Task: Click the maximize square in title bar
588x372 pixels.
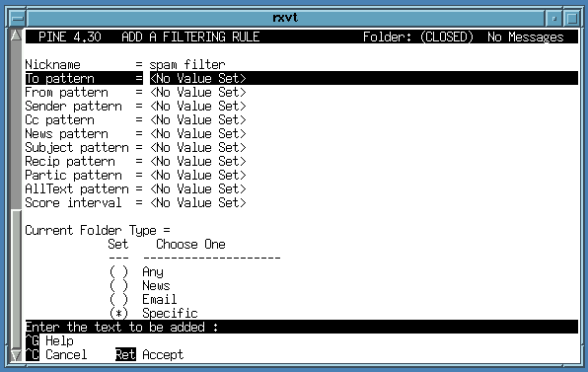Action: pyautogui.click(x=572, y=18)
